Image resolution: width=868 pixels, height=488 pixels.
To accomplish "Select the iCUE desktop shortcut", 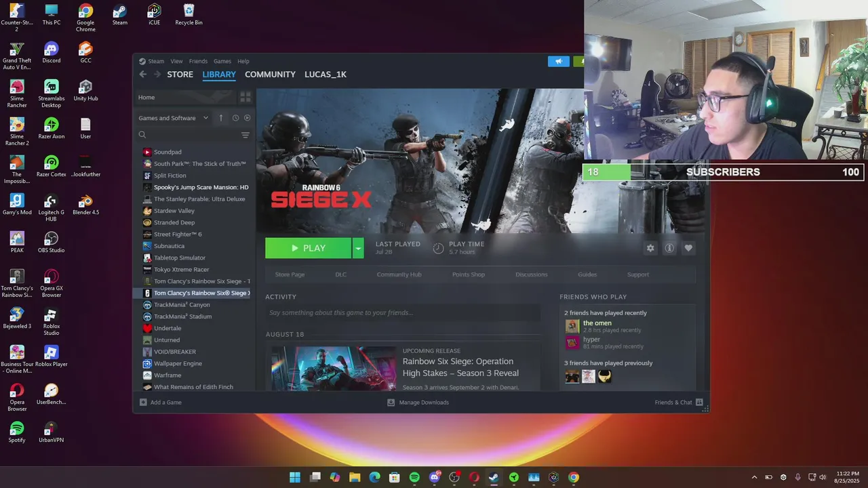I will point(154,15).
